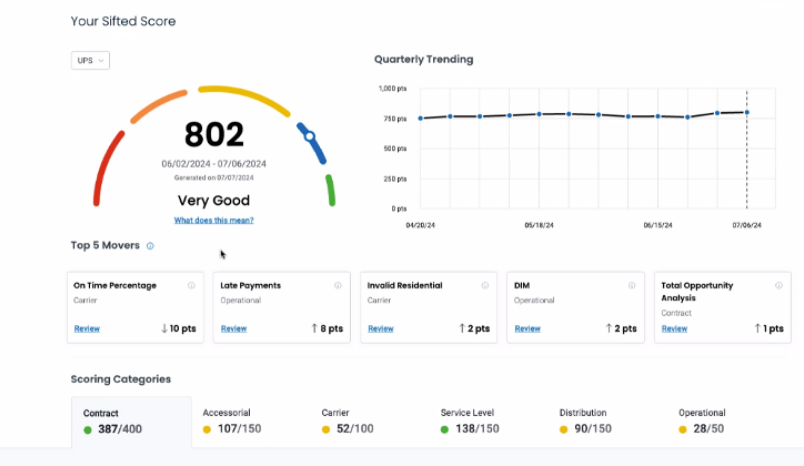Switch to the Distribution scoring tab
This screenshot has width=804, height=466.
click(x=586, y=420)
